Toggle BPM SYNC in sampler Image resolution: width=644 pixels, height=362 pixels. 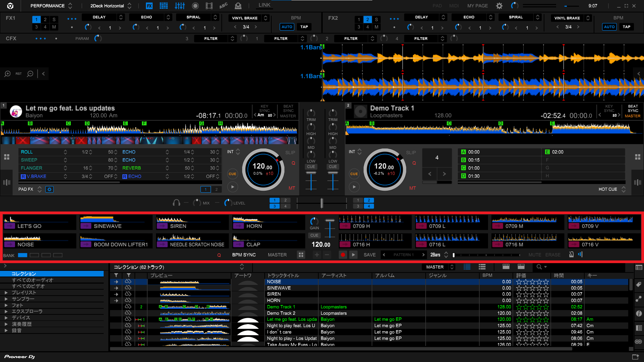244,255
